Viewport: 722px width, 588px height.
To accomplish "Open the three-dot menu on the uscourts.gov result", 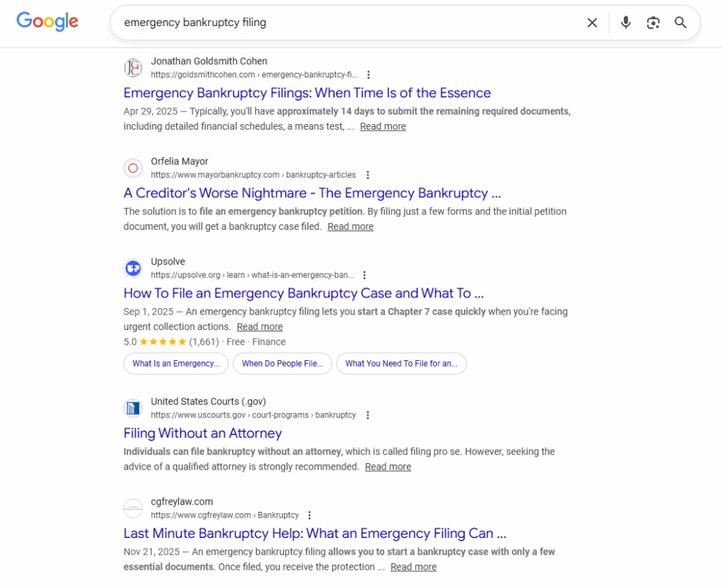I will click(x=368, y=415).
